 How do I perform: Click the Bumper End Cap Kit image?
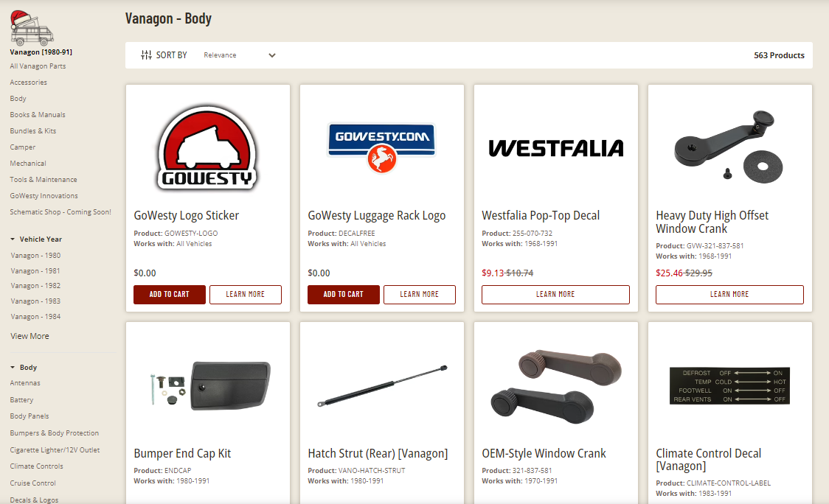pos(210,385)
